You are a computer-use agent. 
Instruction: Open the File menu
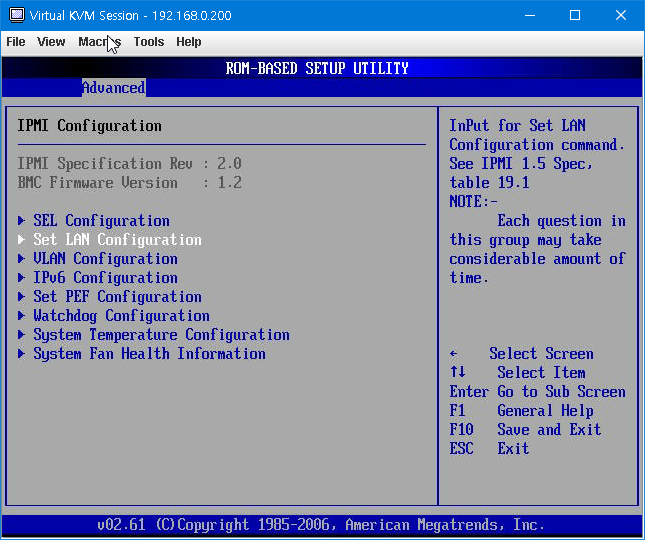[16, 42]
